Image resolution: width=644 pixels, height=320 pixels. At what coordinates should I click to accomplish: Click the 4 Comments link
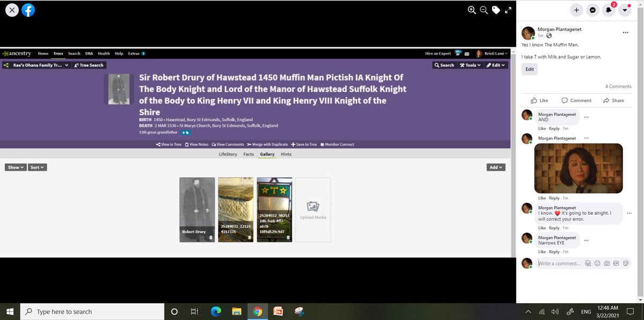click(x=618, y=86)
